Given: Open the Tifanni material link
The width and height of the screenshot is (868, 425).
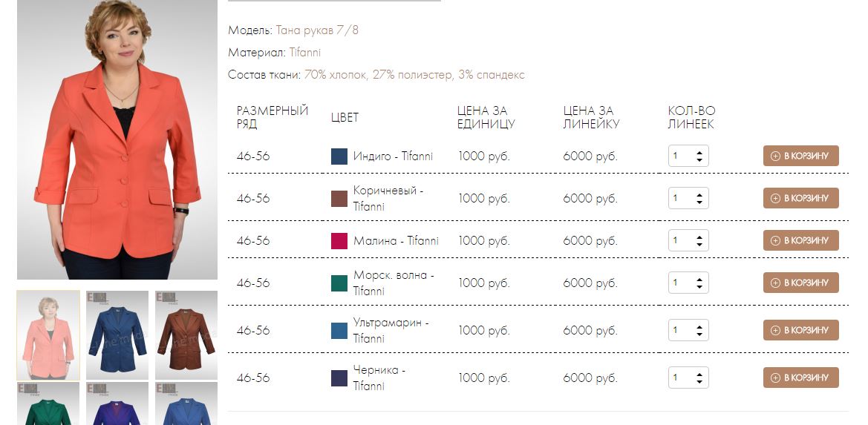Looking at the screenshot, I should coord(305,53).
